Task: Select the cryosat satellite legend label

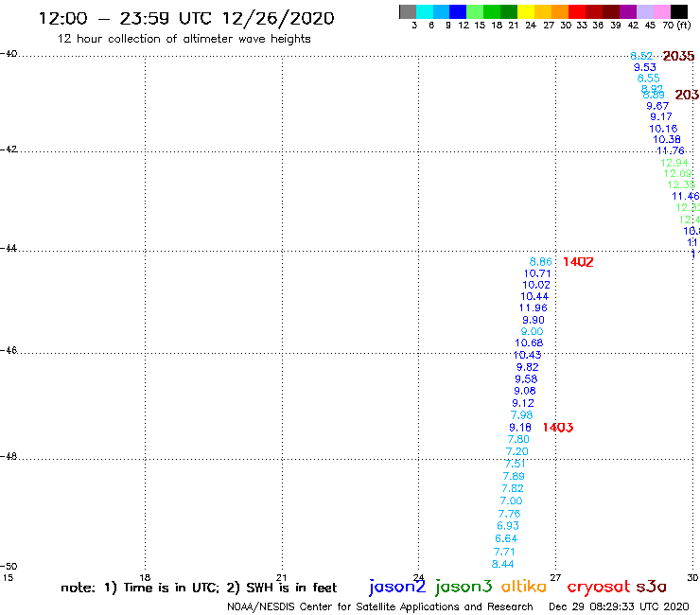Action: pyautogui.click(x=599, y=587)
